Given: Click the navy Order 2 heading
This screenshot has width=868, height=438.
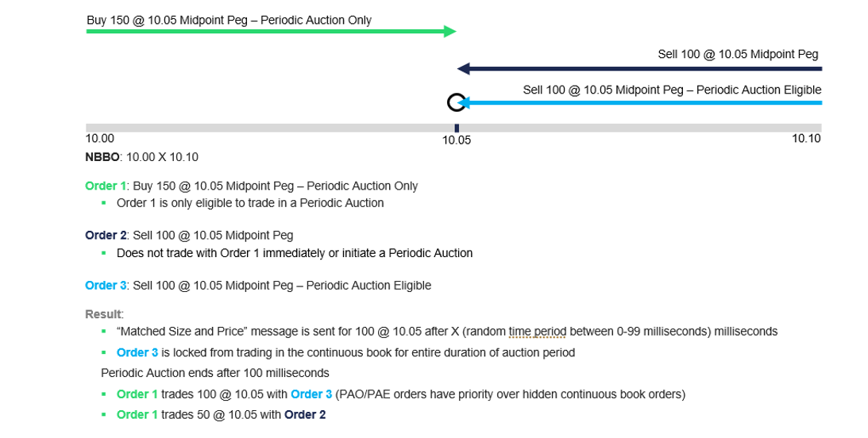Looking at the screenshot, I should coord(106,235).
